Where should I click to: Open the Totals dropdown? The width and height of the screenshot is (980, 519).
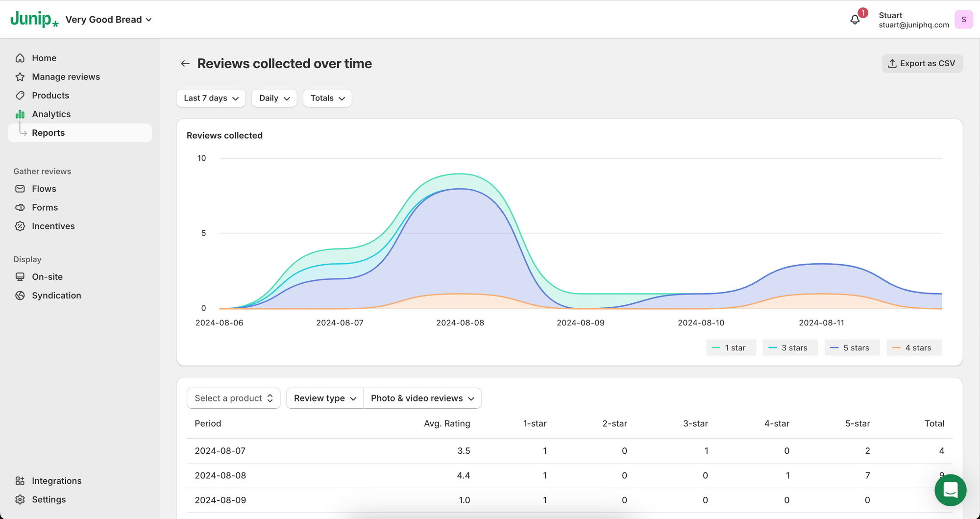(327, 98)
